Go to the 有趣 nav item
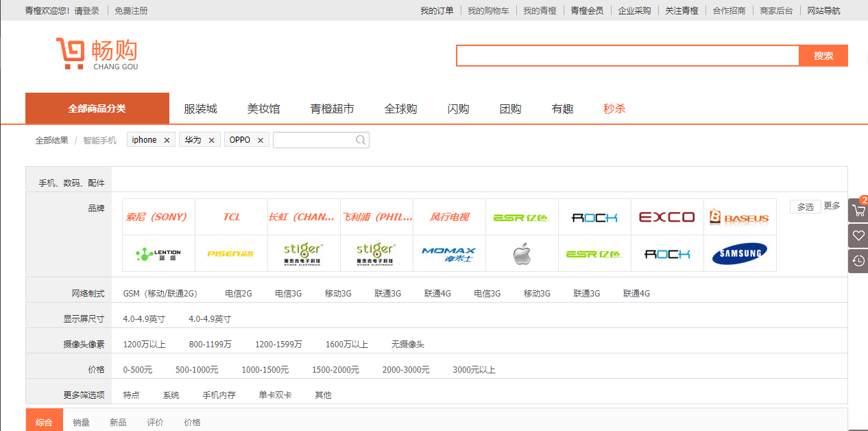 click(x=562, y=108)
